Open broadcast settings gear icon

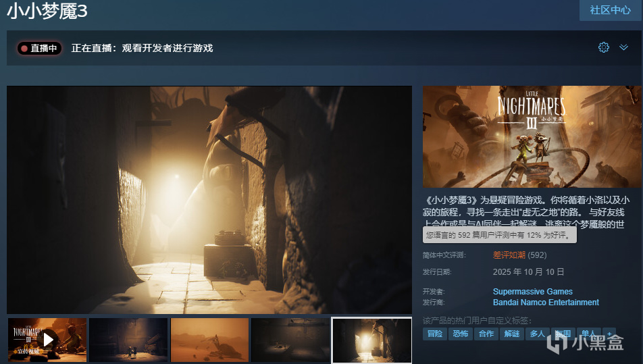pyautogui.click(x=604, y=47)
